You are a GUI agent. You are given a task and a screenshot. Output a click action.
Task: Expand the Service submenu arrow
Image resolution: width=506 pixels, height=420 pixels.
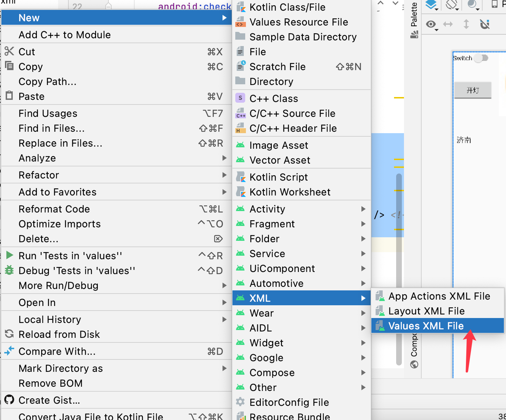click(363, 254)
